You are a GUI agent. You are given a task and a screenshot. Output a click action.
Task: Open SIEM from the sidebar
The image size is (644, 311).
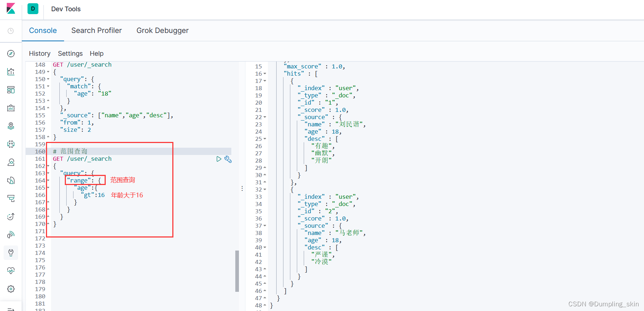coord(11,235)
